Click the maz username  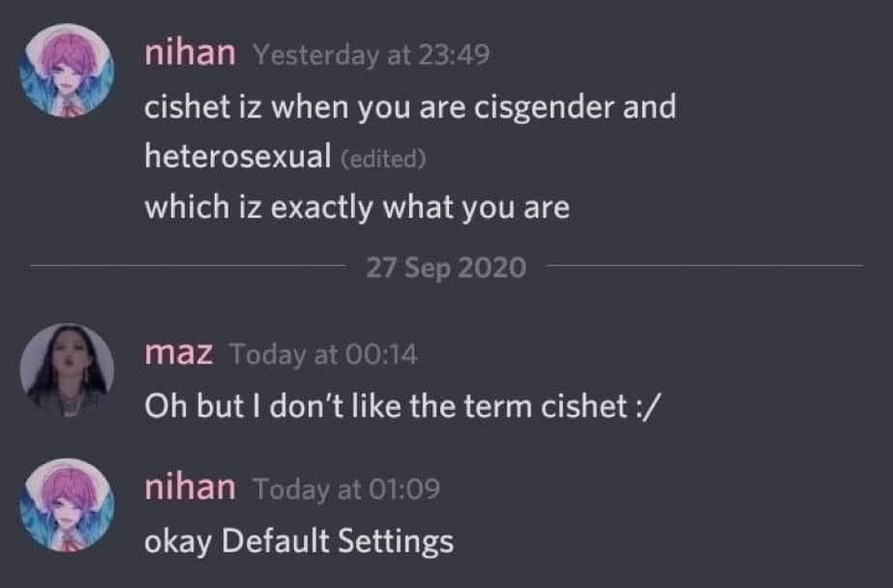(x=179, y=353)
